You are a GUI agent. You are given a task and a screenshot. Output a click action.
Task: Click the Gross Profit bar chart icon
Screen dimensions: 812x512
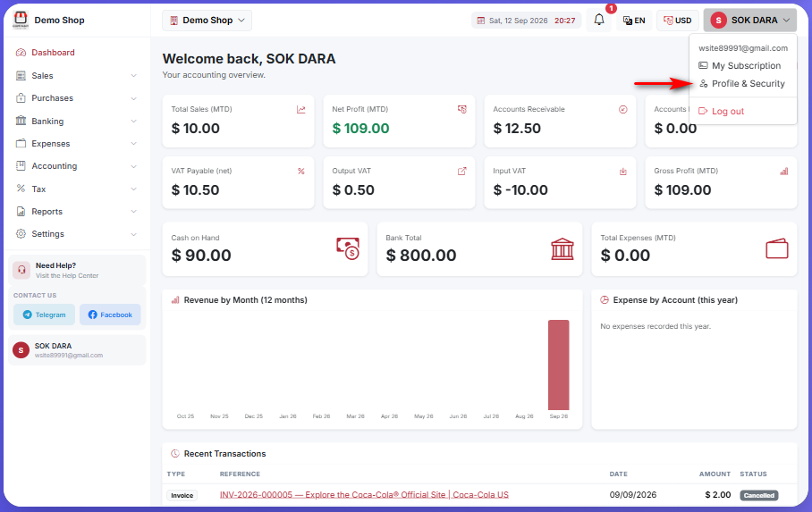point(784,171)
